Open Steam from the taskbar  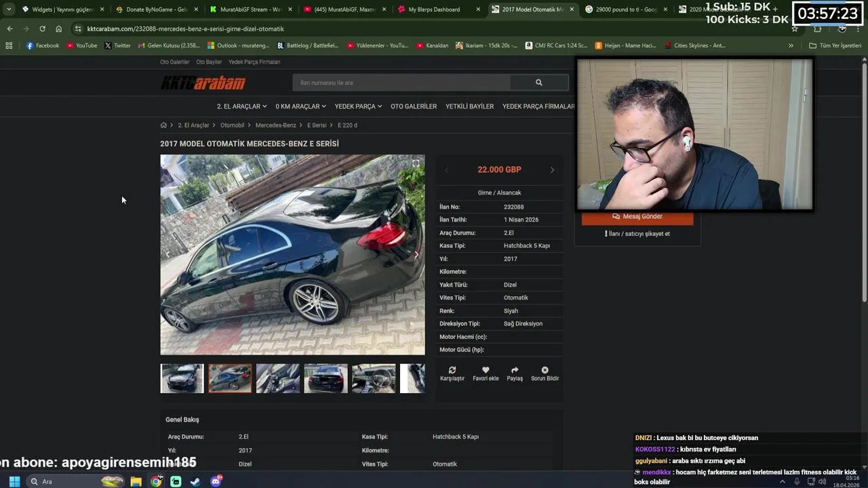point(195,481)
